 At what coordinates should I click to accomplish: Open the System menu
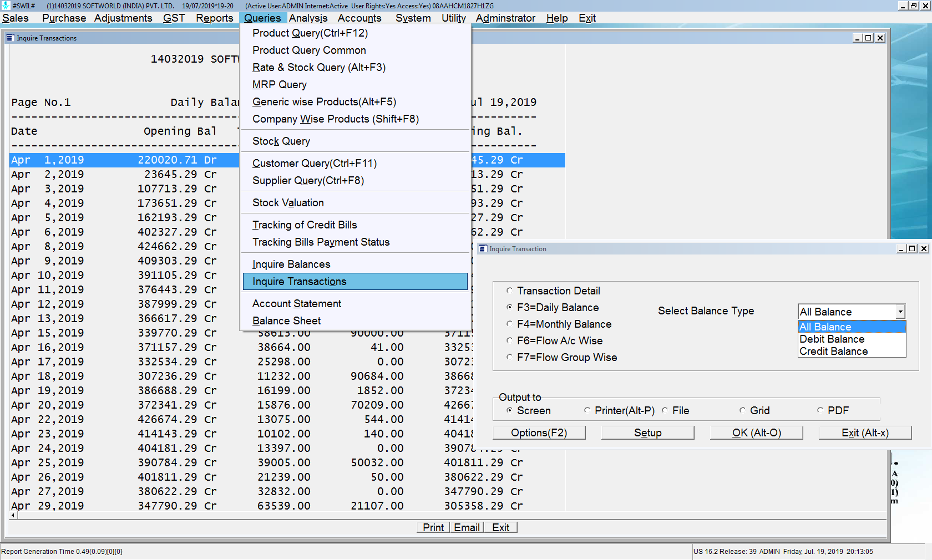413,18
